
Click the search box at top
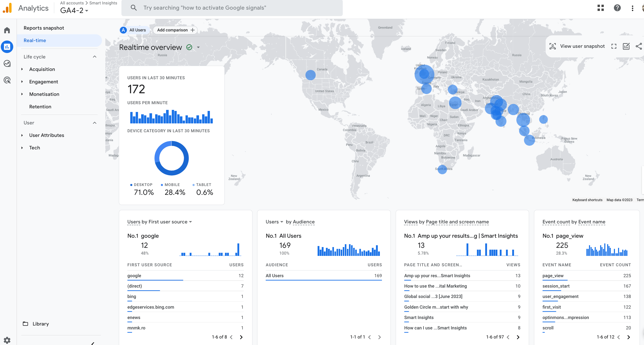point(232,8)
